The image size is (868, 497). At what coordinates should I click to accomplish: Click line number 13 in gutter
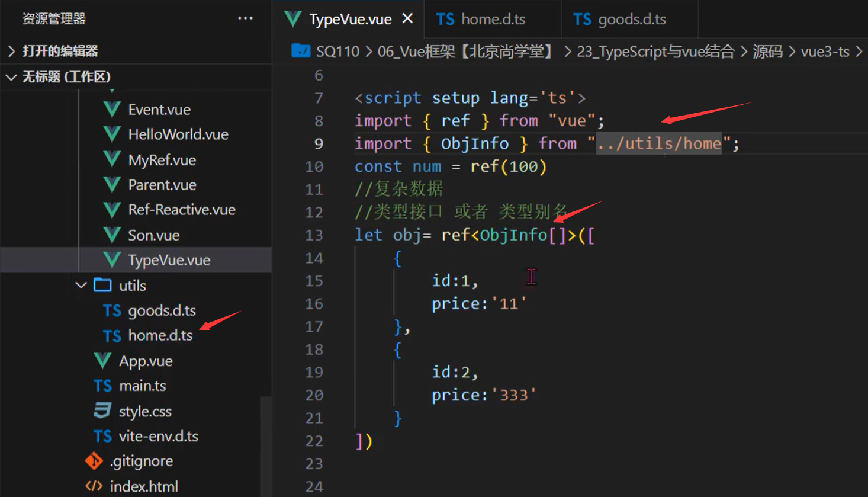tap(314, 236)
